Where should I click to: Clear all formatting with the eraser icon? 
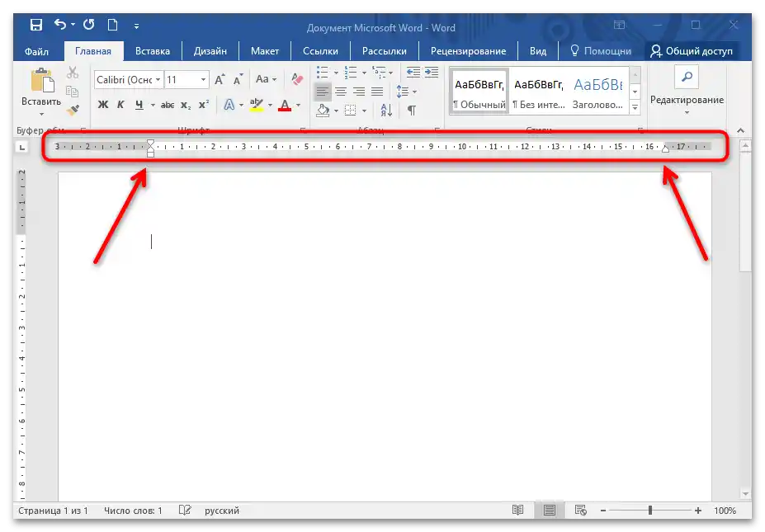coord(297,79)
